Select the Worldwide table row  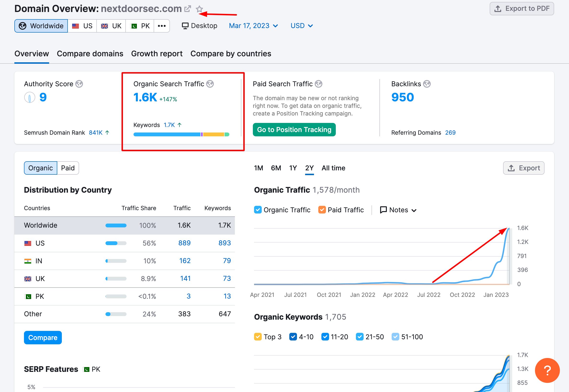125,225
